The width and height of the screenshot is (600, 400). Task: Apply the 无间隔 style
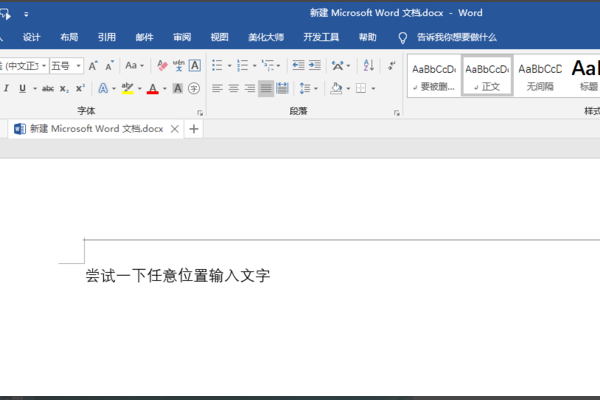pyautogui.click(x=539, y=76)
